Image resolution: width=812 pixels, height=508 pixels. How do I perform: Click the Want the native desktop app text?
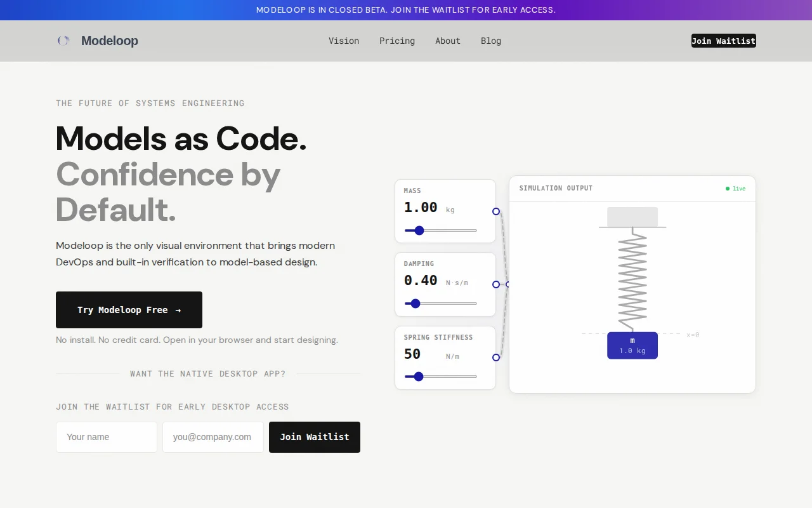coord(208,373)
